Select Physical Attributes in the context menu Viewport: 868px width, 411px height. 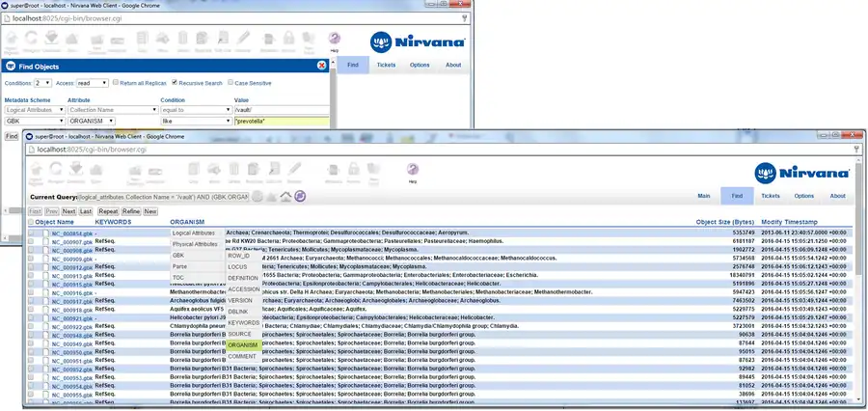point(194,244)
